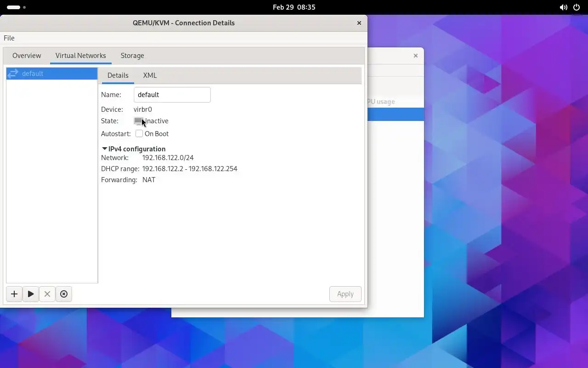Close the background Virtual Machine Manager window
The image size is (588, 368).
pyautogui.click(x=416, y=56)
